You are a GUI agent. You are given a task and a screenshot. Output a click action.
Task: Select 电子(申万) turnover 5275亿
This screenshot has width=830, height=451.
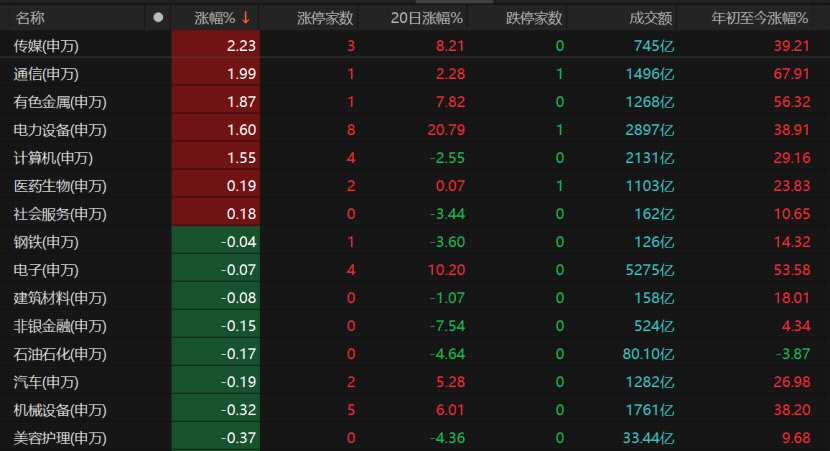click(649, 270)
